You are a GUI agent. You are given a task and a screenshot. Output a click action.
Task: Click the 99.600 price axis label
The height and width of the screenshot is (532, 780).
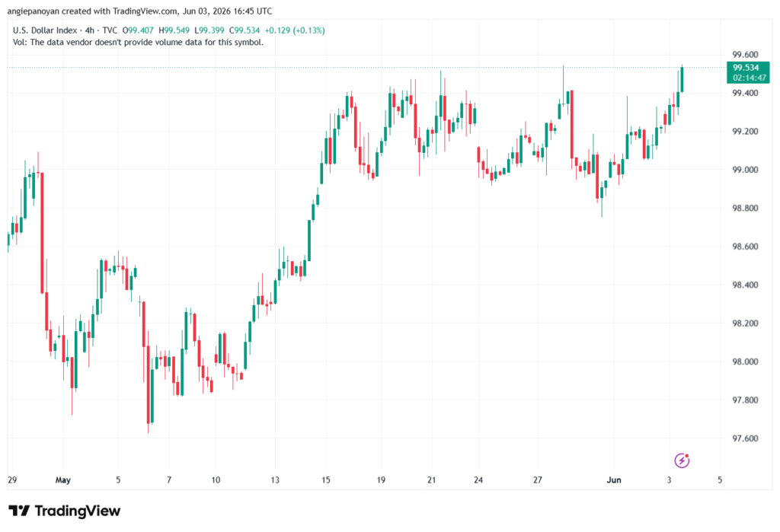(x=745, y=55)
